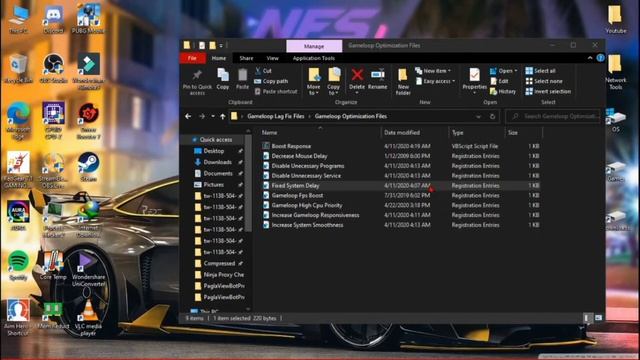Click the Manage contextual tab

[314, 46]
